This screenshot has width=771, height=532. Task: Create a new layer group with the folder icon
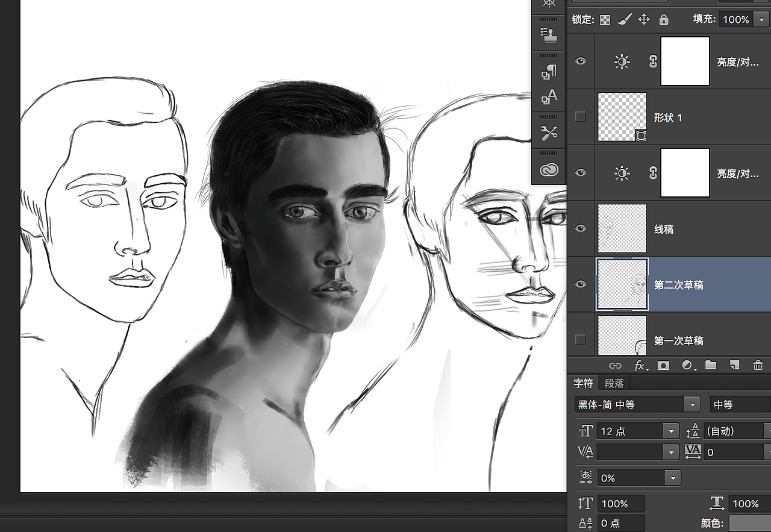click(711, 365)
